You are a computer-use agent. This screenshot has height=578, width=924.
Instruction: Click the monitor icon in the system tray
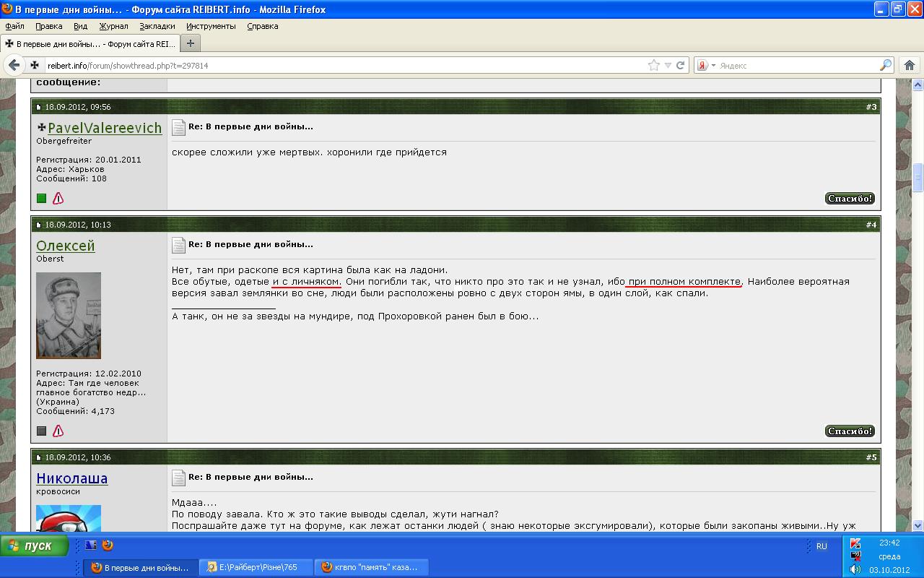(855, 556)
